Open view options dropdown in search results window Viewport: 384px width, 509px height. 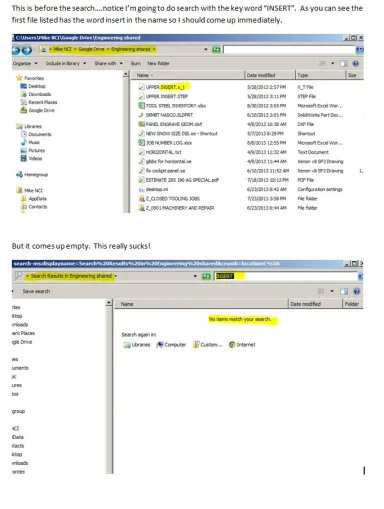point(332,291)
